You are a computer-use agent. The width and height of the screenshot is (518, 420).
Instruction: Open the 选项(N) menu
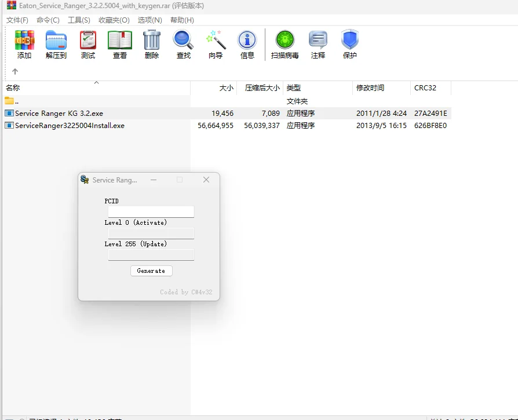click(149, 20)
